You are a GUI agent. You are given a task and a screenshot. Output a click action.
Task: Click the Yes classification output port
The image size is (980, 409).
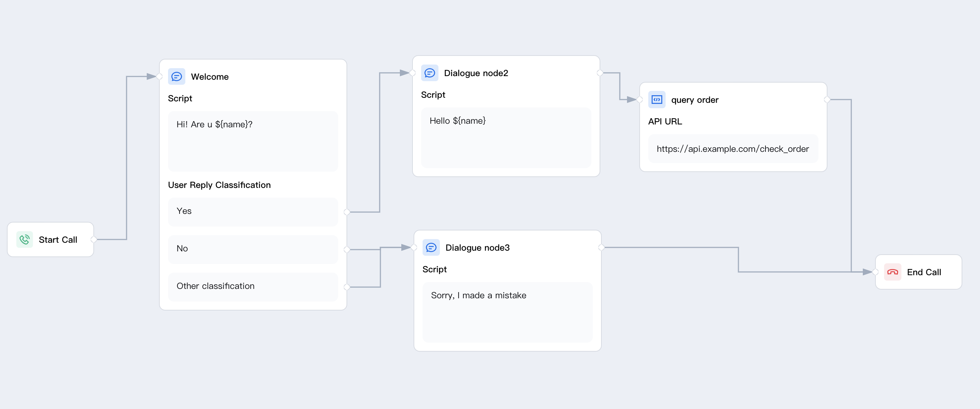(346, 212)
